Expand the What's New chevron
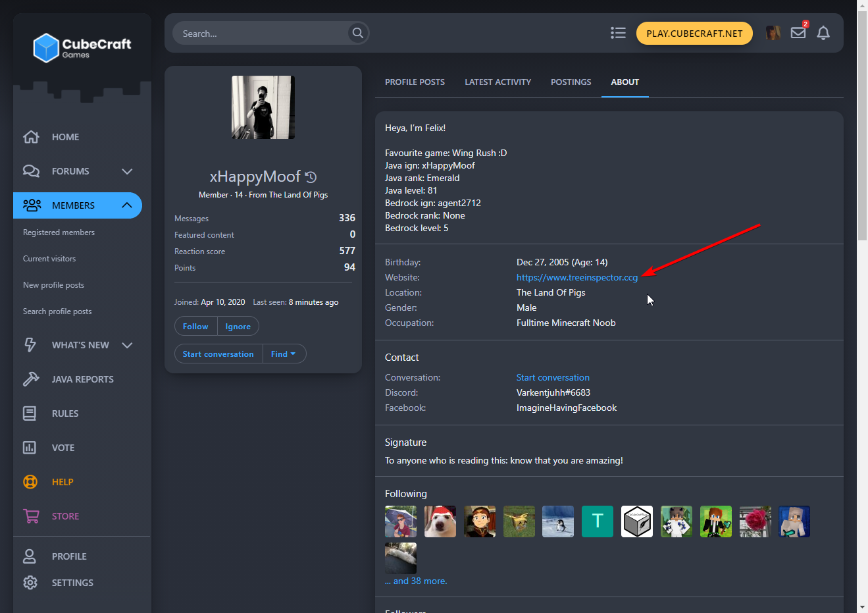The image size is (868, 613). (x=127, y=345)
